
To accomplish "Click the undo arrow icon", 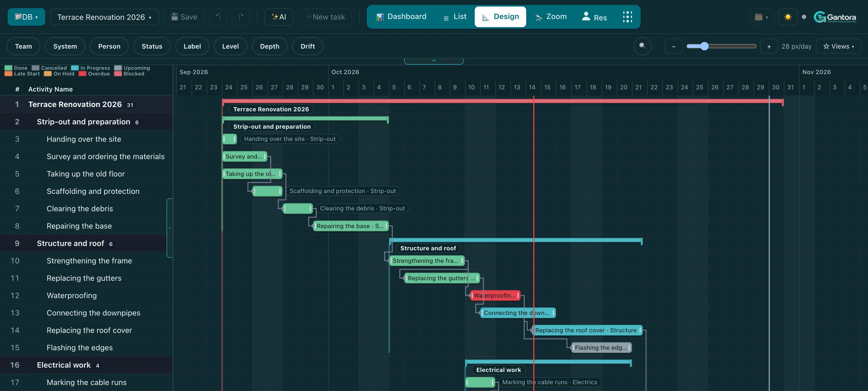I will click(218, 17).
